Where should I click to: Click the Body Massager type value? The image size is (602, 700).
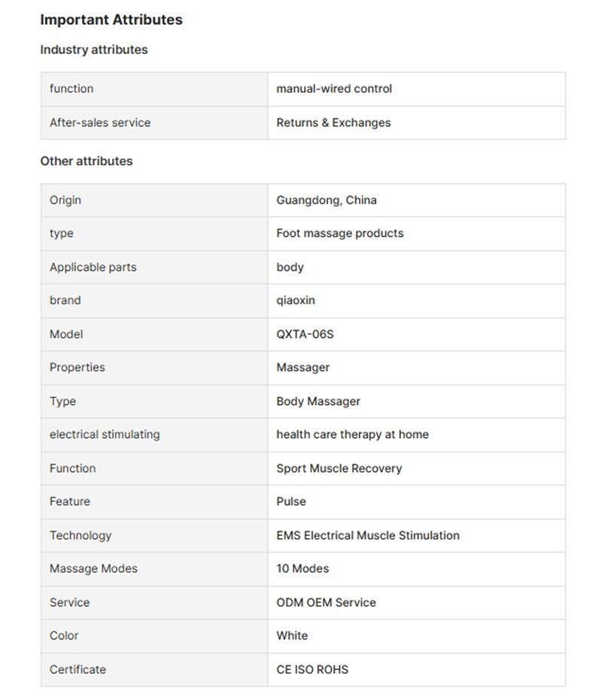click(x=318, y=401)
